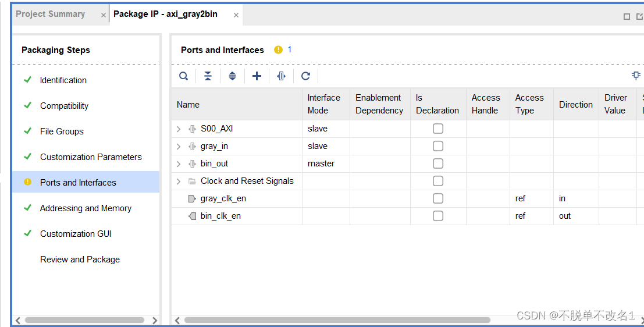This screenshot has width=644, height=327.
Task: Click the green checkmark next to Identification
Action: (x=27, y=80)
